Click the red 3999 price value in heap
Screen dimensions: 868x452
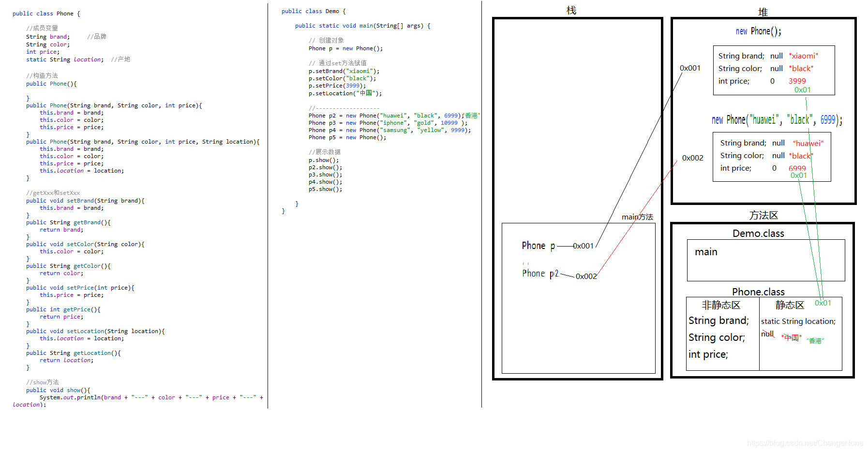[x=797, y=81]
